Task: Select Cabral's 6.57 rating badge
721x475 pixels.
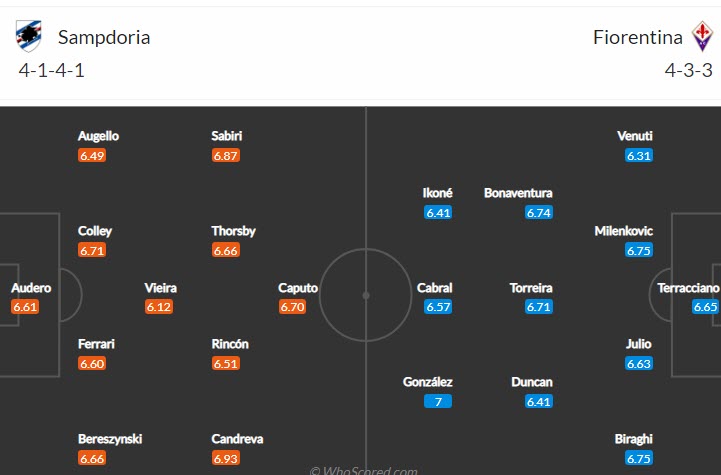Action: (x=438, y=307)
